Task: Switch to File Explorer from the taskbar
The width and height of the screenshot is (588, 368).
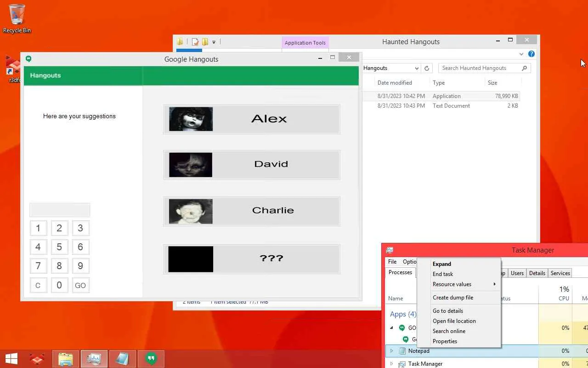Action: point(66,359)
